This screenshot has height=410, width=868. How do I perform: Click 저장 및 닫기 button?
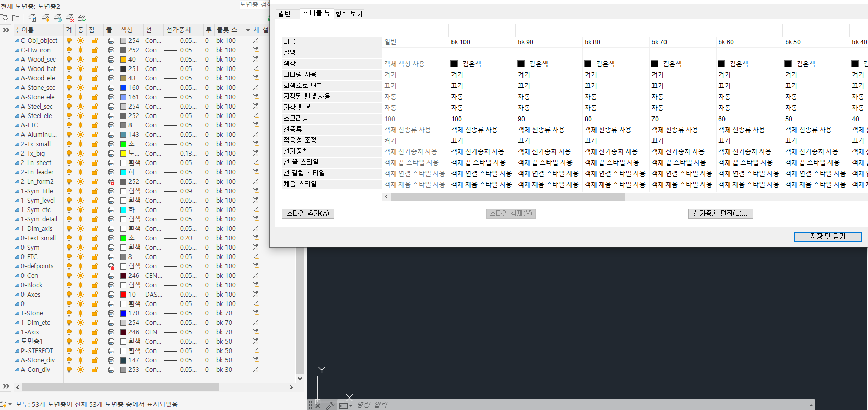[828, 237]
